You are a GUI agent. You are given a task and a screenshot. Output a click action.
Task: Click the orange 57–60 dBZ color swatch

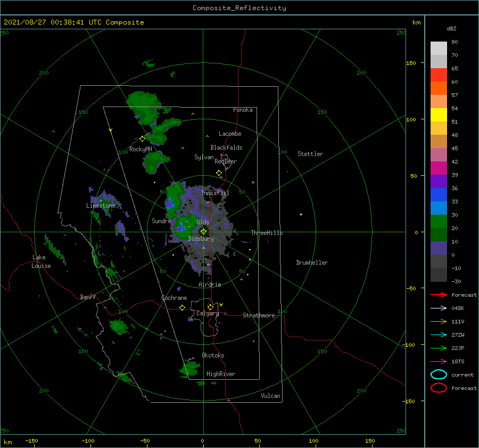439,88
